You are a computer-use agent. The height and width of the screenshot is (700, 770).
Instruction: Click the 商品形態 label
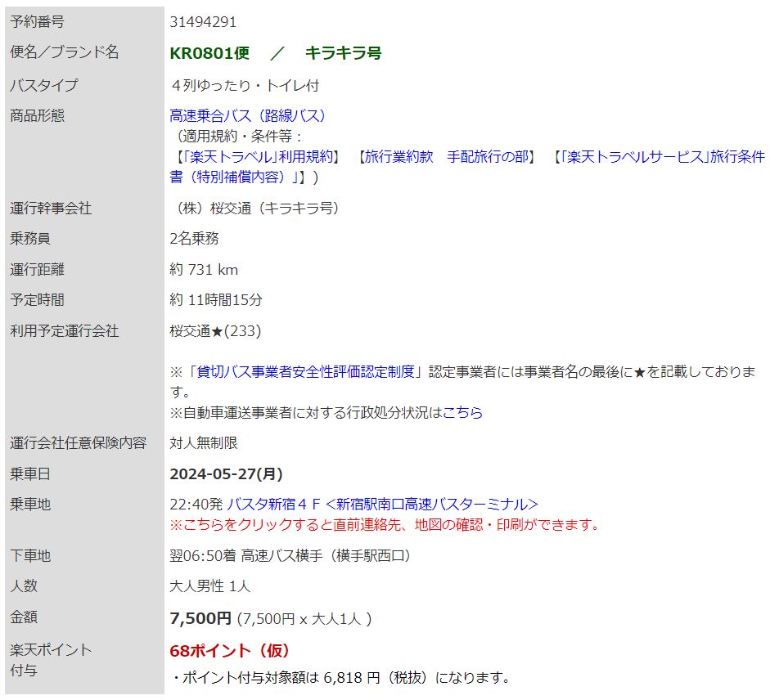click(38, 116)
